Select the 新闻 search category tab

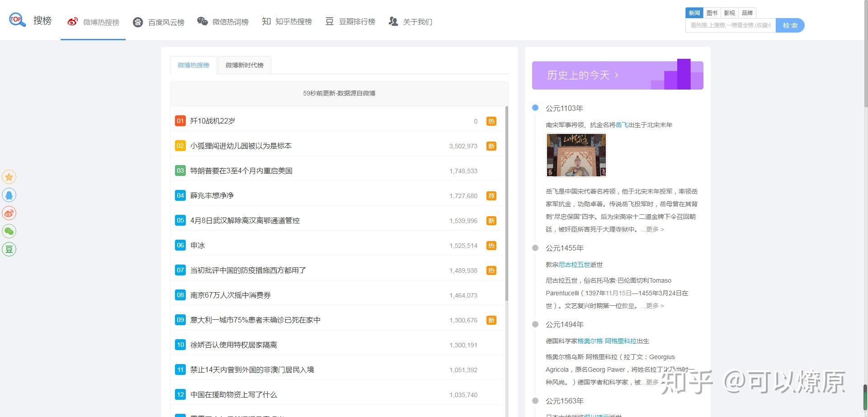tap(694, 13)
